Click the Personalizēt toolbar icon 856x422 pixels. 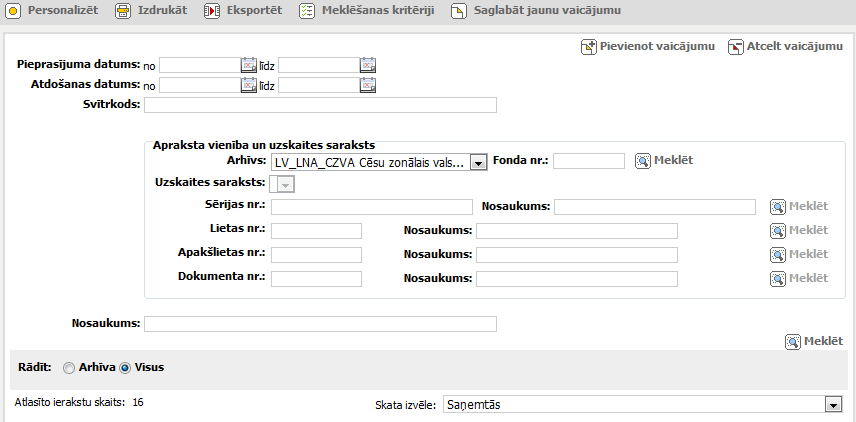(14, 12)
